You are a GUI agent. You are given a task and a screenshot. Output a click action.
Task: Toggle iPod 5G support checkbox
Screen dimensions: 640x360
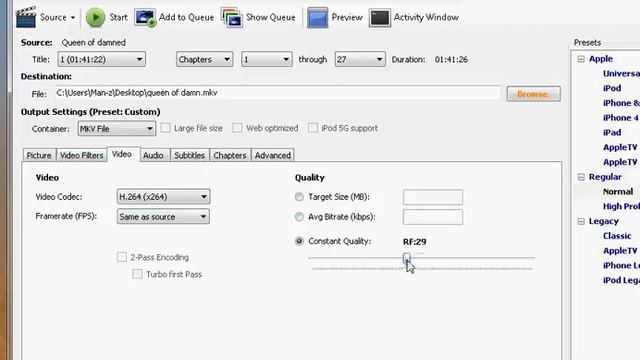tap(313, 128)
